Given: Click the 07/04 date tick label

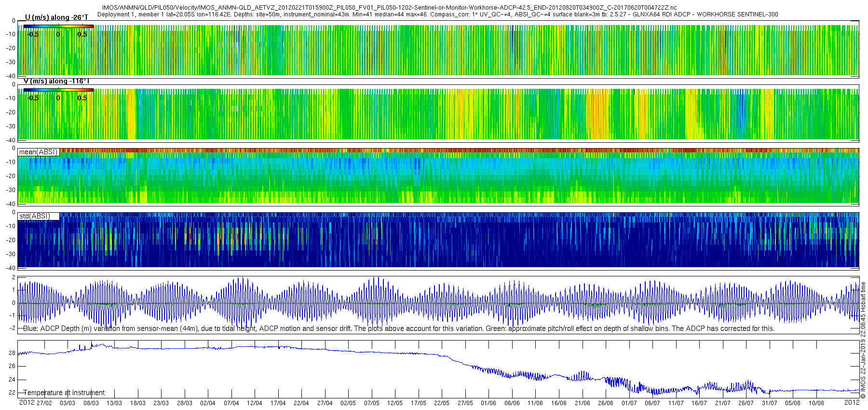Looking at the screenshot, I should 231,403.
